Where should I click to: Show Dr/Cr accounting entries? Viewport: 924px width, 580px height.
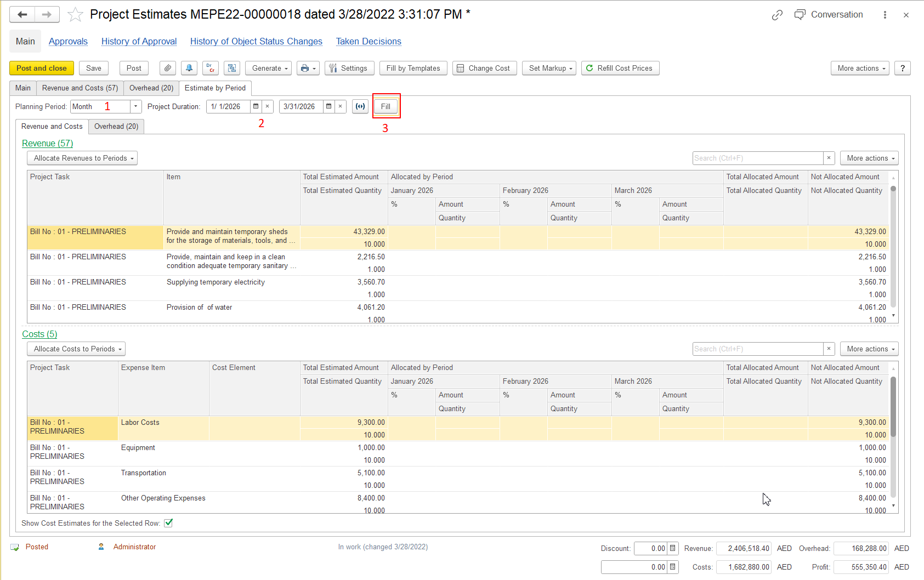[x=211, y=68]
